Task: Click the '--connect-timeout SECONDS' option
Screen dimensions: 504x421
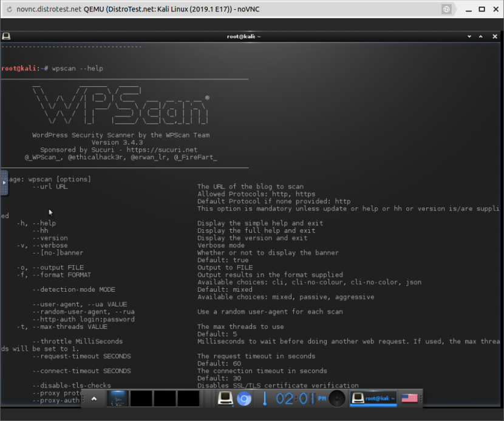Action: 81,371
